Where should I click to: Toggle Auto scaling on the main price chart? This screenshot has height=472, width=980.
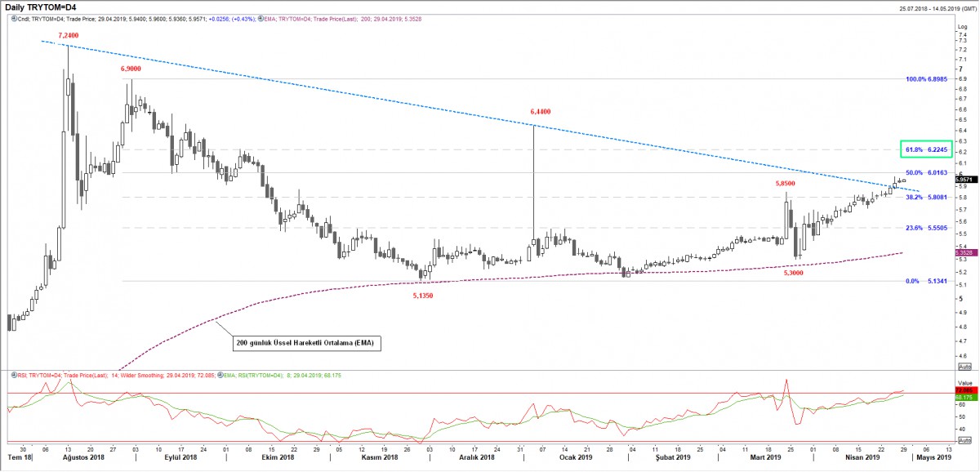tap(963, 367)
